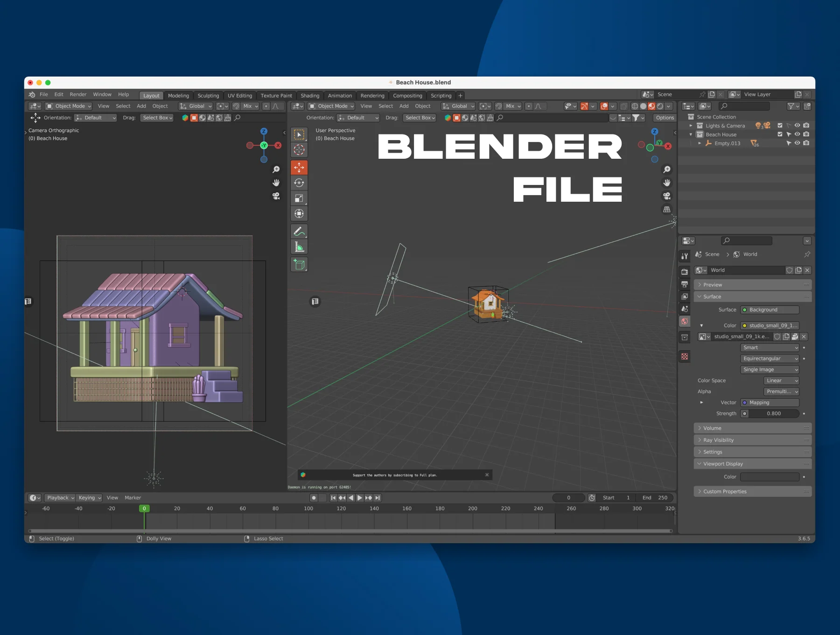Hide Beach House collection in viewport

798,134
